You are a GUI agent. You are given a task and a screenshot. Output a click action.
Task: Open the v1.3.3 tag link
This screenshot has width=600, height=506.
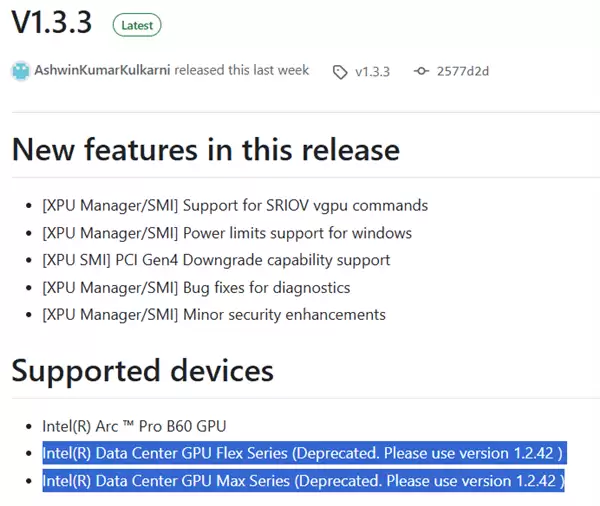[375, 72]
